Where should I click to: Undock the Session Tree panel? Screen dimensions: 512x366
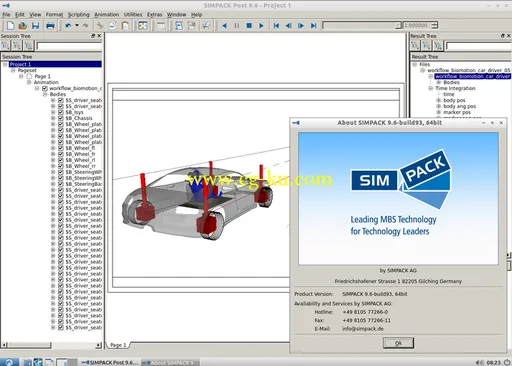click(93, 36)
